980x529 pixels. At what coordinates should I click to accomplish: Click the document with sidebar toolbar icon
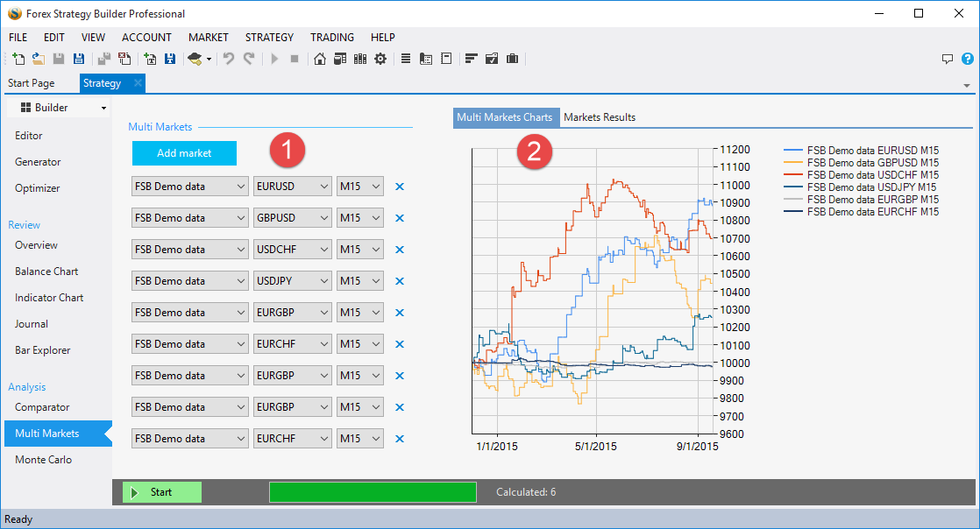pyautogui.click(x=426, y=59)
